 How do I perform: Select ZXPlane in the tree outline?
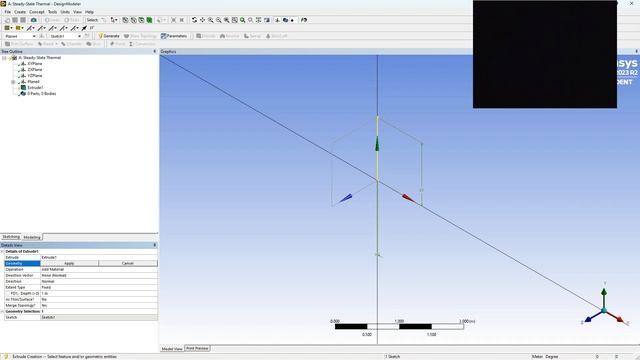pos(35,70)
